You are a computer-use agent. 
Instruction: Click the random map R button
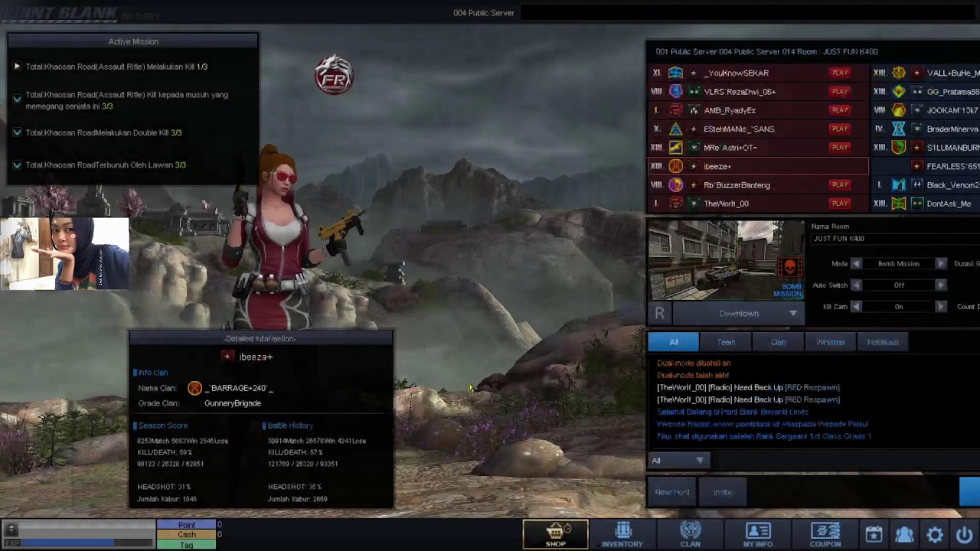[x=659, y=313]
